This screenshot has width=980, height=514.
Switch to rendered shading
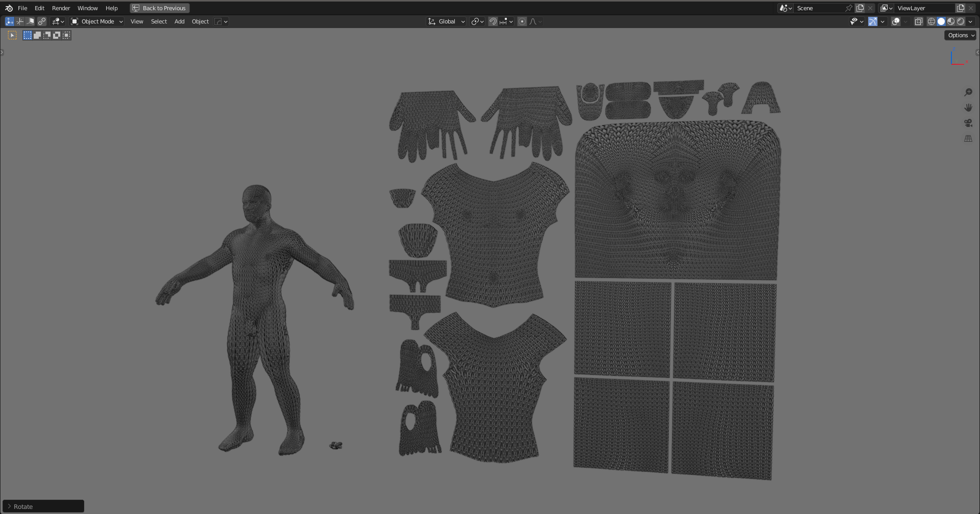[961, 21]
